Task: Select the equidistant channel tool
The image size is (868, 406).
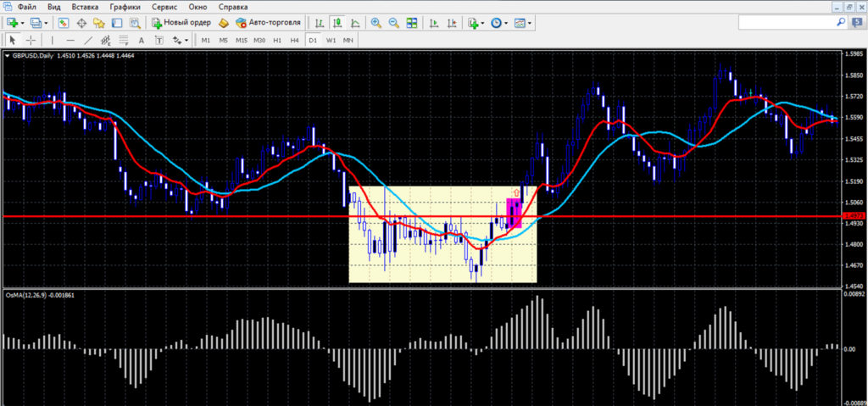Action: (x=106, y=40)
